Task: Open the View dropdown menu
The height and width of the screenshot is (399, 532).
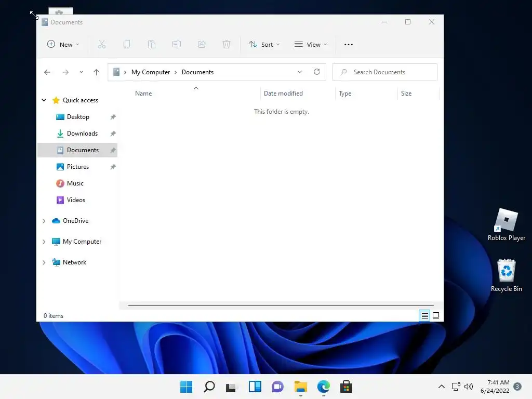Action: tap(311, 45)
